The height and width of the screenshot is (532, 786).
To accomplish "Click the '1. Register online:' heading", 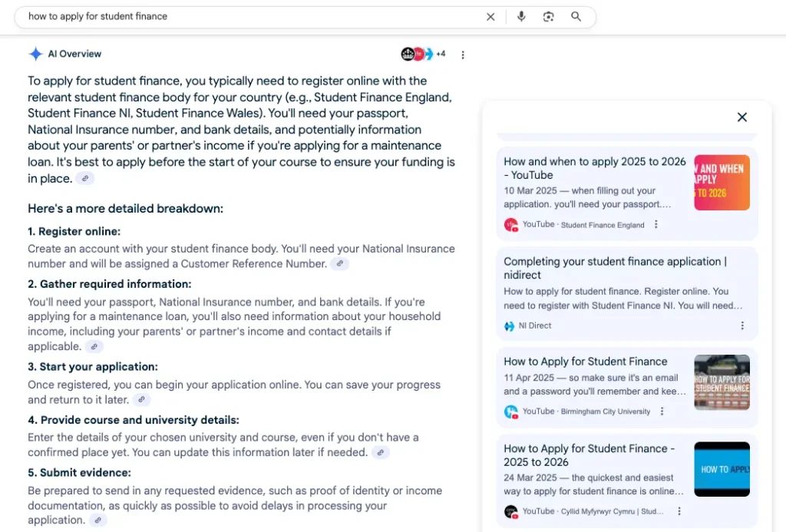I will (x=74, y=232).
